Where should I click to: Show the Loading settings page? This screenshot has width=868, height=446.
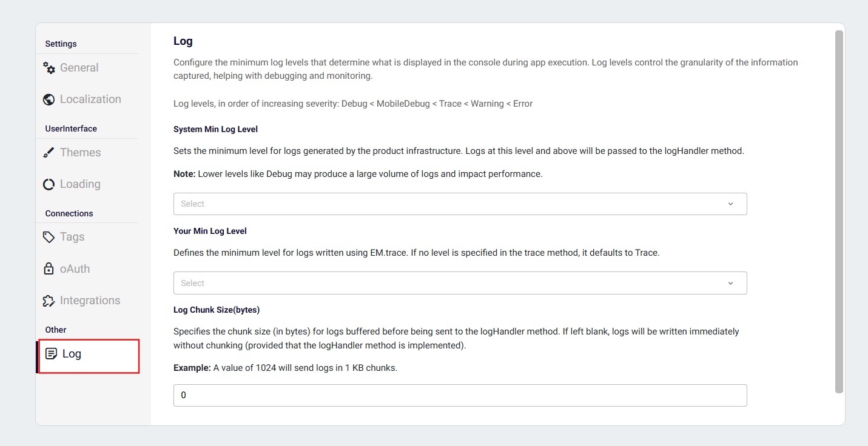80,184
